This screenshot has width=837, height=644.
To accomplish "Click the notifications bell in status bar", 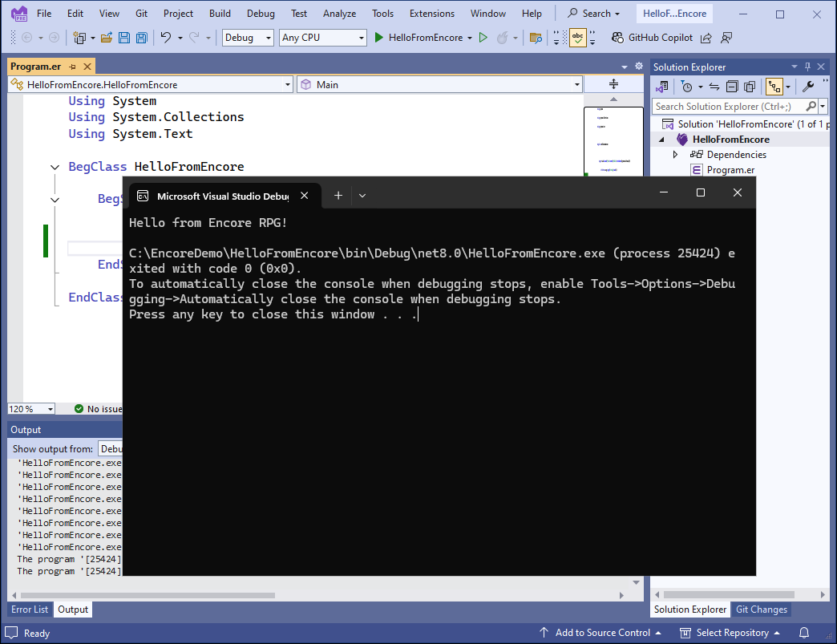I will 804,633.
